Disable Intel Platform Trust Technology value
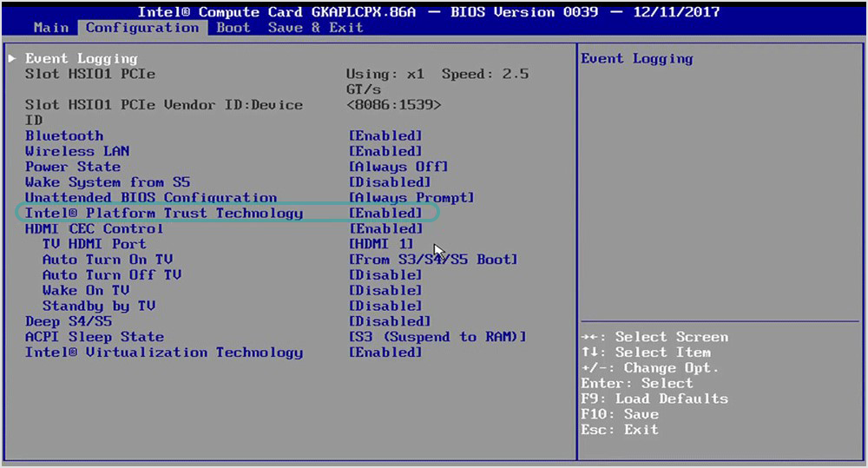Viewport: 868px width, 468px height. [x=385, y=214]
